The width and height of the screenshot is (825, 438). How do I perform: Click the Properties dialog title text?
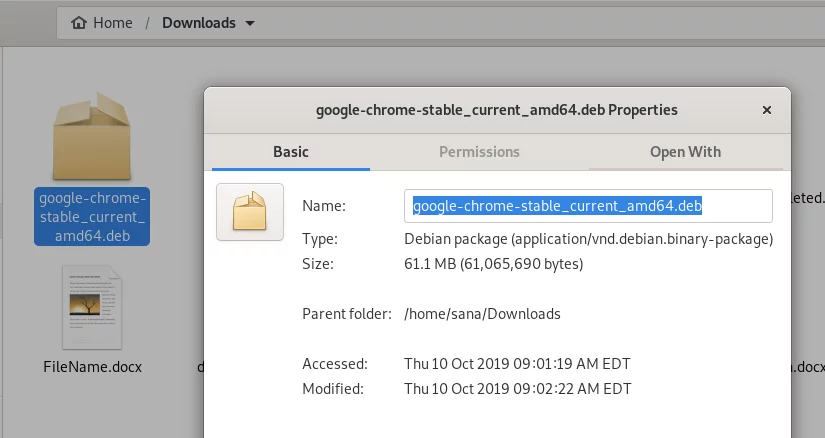point(497,110)
